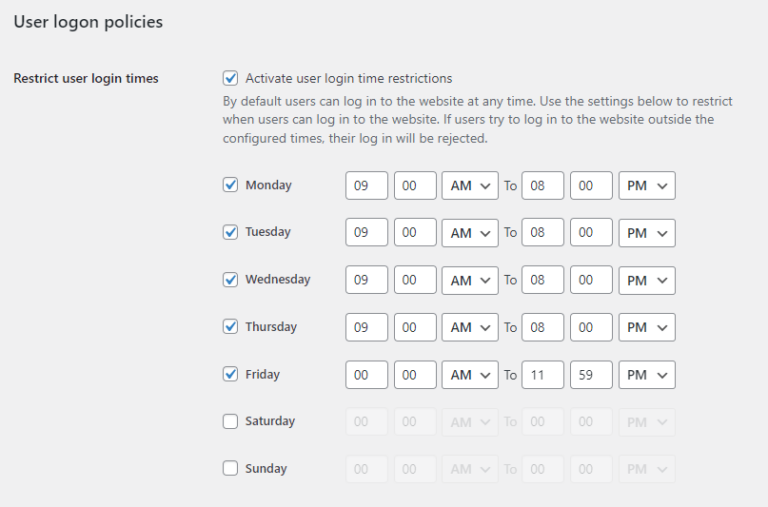Click the Thursday day label
This screenshot has width=768, height=507.
(x=271, y=327)
